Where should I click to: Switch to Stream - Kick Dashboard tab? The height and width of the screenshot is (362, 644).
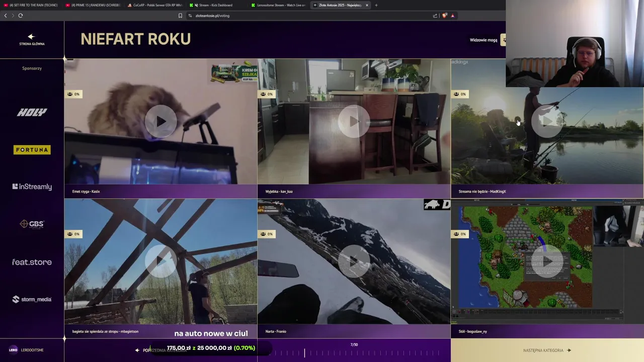[216, 5]
